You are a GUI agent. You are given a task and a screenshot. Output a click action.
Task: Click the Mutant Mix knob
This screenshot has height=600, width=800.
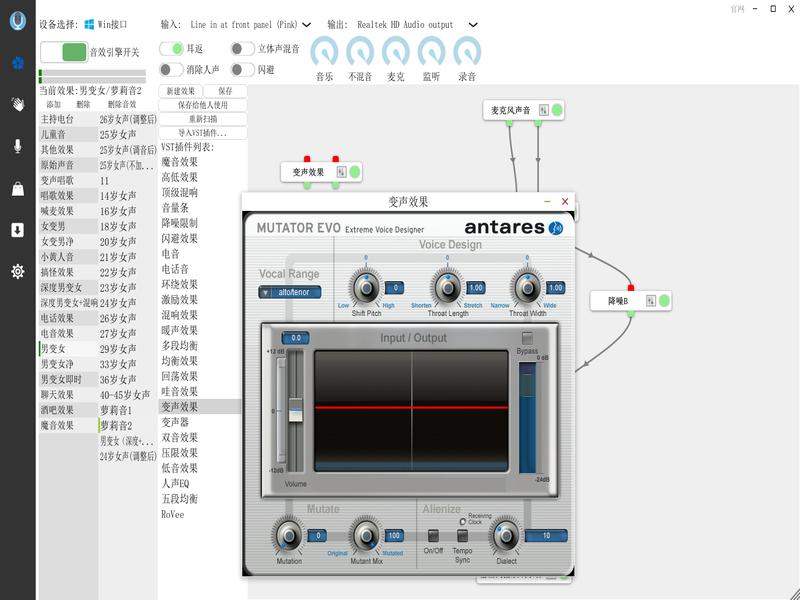(366, 536)
